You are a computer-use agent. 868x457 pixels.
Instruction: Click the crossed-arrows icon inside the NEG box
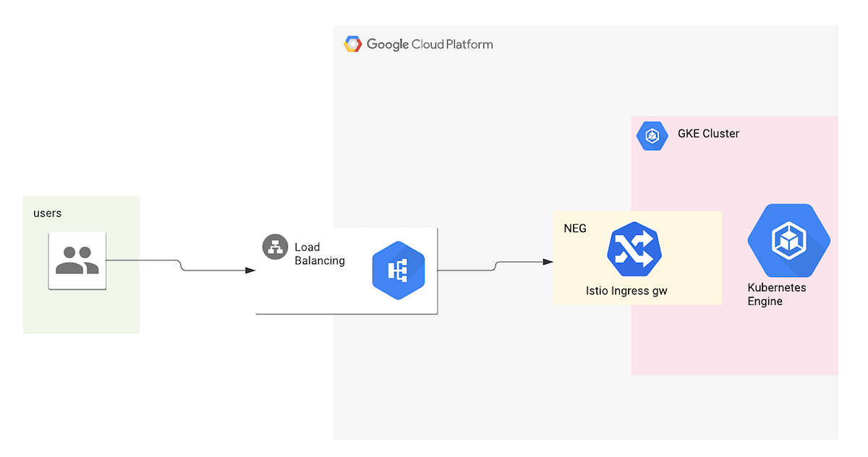click(x=635, y=249)
